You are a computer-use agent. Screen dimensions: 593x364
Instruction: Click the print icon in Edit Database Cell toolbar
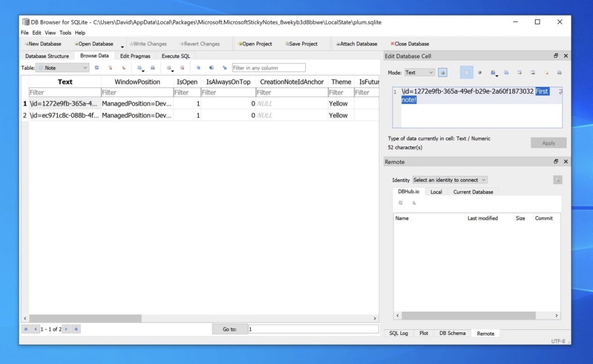559,72
